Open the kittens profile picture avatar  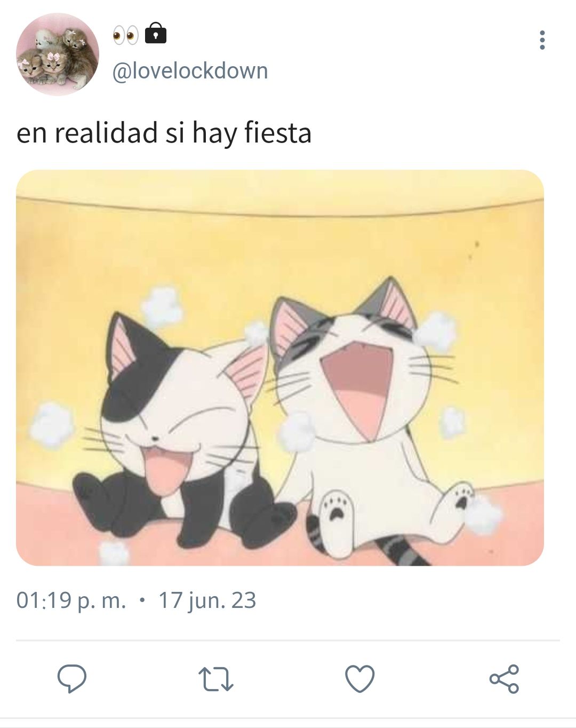(58, 54)
